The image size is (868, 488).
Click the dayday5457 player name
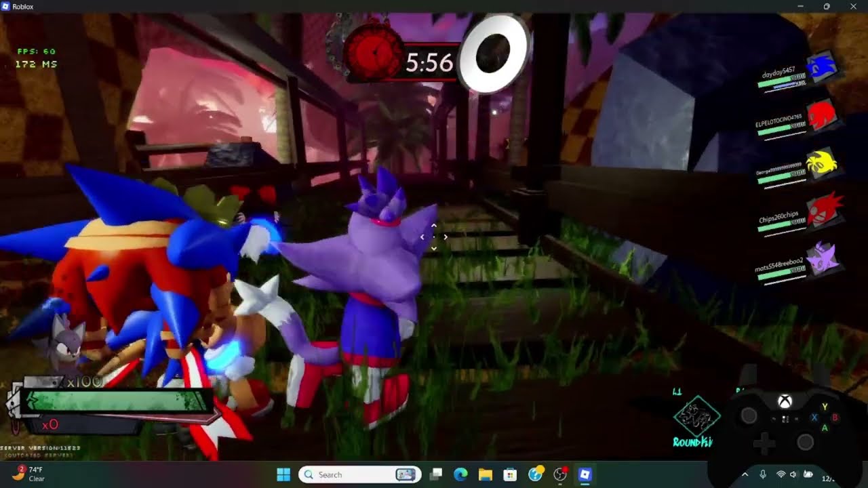click(x=778, y=71)
